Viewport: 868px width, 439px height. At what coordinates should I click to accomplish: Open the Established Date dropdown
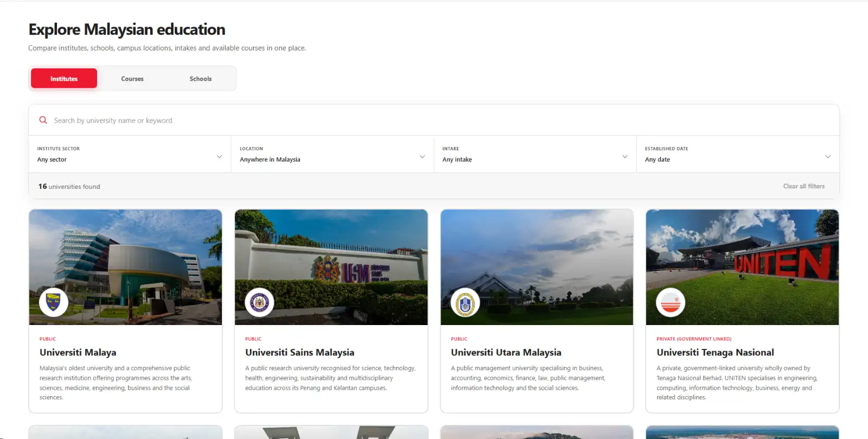(738, 155)
